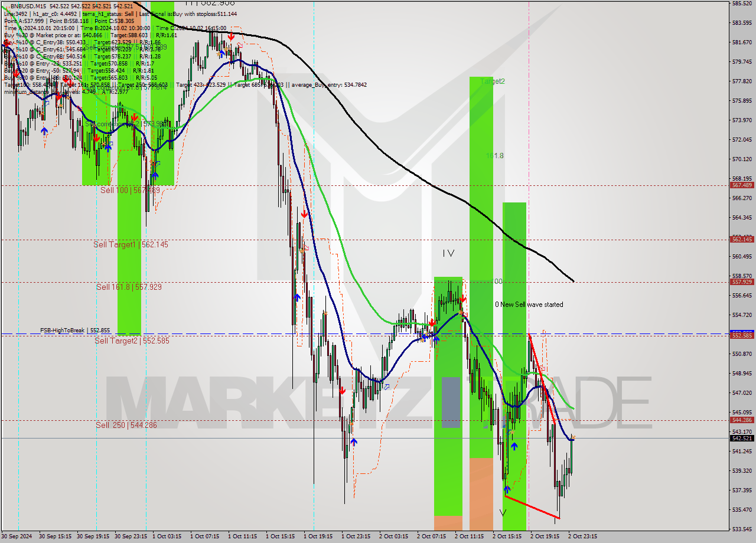Click the '30 Sep 23:15' time axis label
Screen dimensions: 756x543
click(131, 537)
